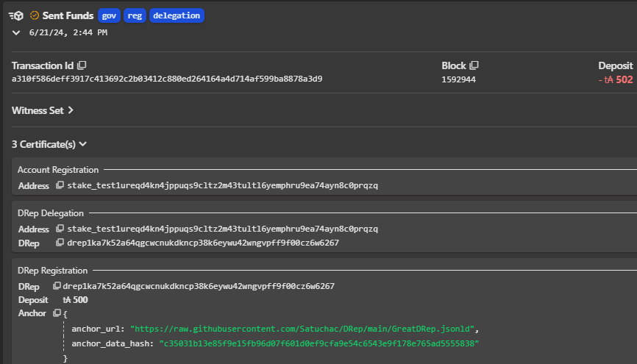Click the transaction hash starting a310f586
Screen dimensions: 637x364
(167, 79)
